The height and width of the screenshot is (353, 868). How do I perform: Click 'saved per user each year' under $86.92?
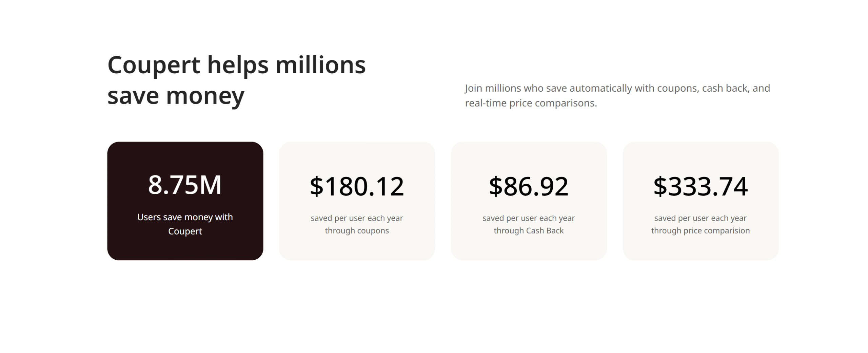click(x=529, y=218)
